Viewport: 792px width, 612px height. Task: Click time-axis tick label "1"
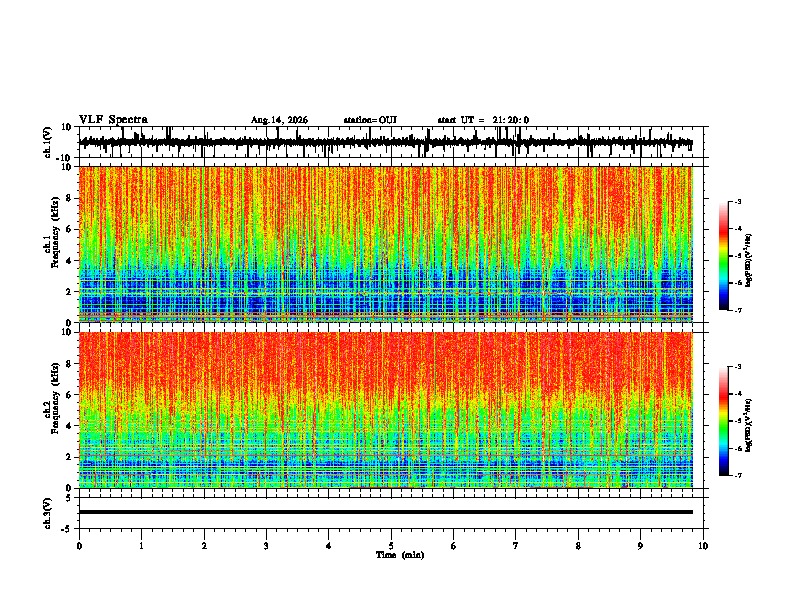pos(141,546)
